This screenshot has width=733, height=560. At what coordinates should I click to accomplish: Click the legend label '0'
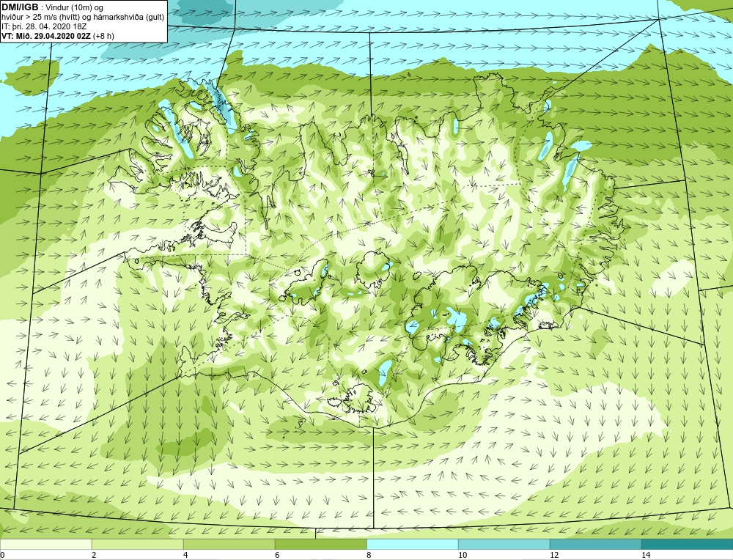(2, 555)
